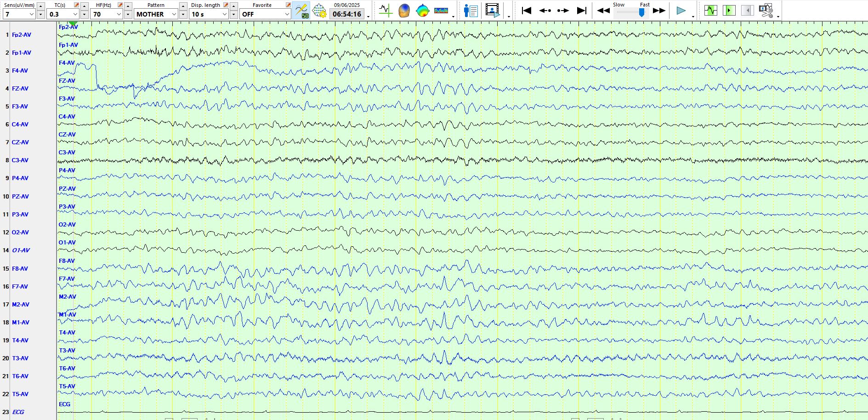The height and width of the screenshot is (420, 868).
Task: Expand the arrow beside the clip cutting tool
Action: click(x=778, y=17)
